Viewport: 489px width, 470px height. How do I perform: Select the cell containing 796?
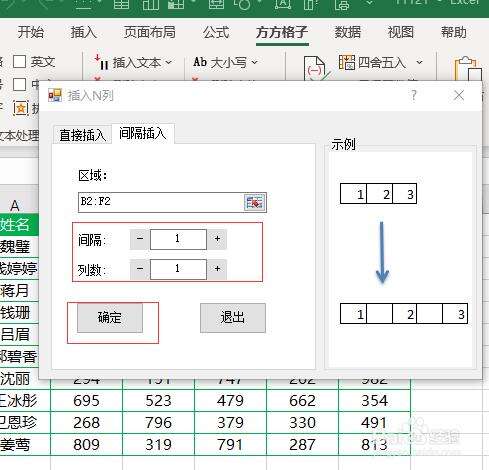158,423
